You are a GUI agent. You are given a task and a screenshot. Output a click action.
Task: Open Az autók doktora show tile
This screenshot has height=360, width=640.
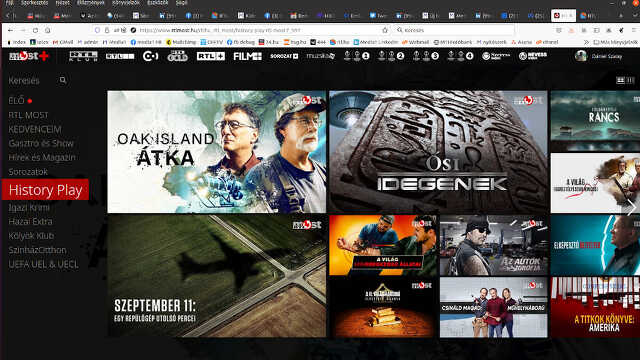click(493, 245)
